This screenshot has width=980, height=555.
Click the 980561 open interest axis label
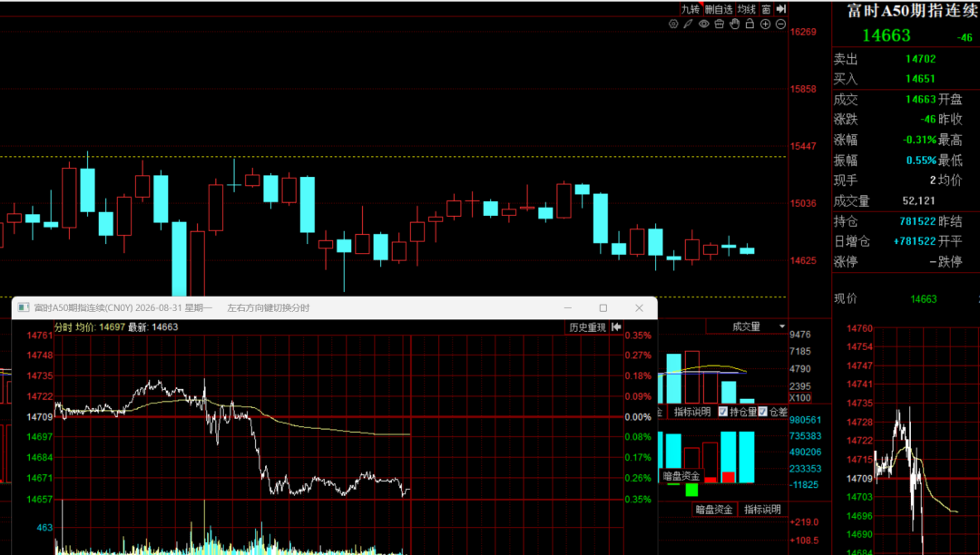tap(805, 420)
